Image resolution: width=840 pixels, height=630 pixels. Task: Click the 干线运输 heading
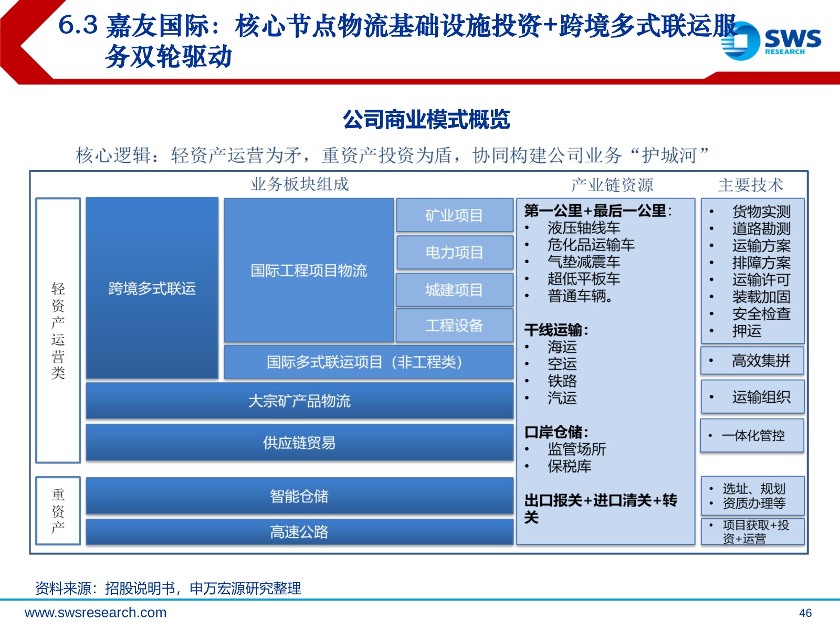[x=556, y=330]
